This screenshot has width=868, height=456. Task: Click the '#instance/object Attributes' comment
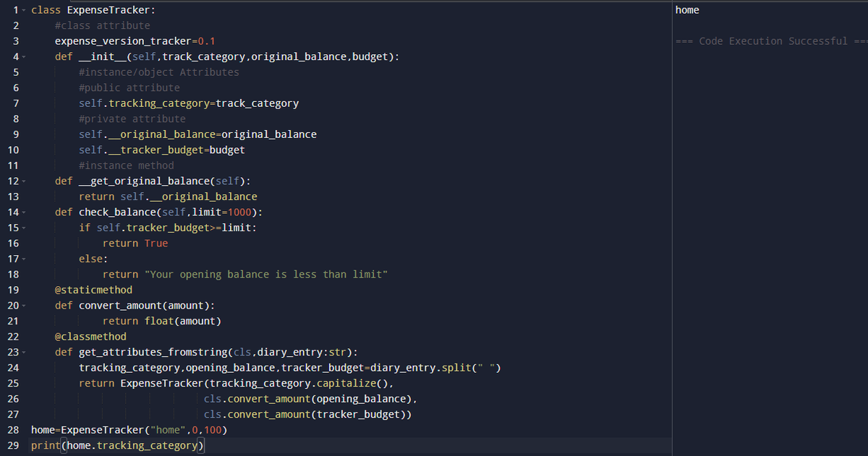[159, 72]
